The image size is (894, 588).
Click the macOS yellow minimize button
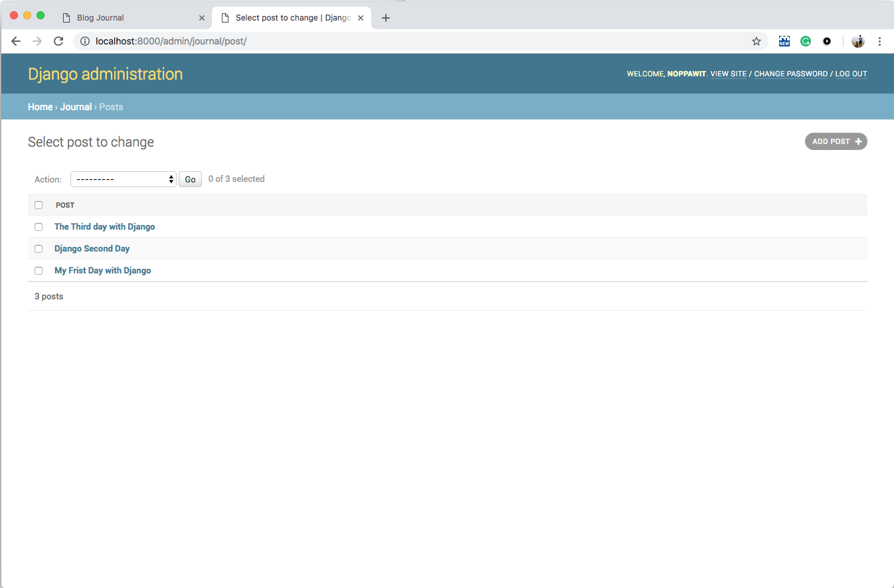click(x=27, y=15)
